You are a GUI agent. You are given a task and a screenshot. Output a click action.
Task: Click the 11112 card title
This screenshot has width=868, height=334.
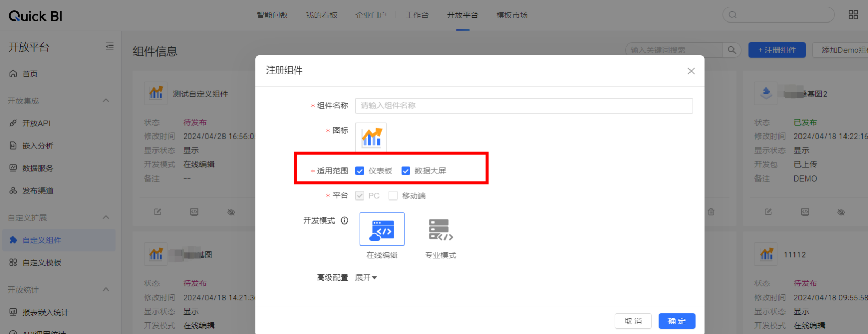tap(794, 255)
